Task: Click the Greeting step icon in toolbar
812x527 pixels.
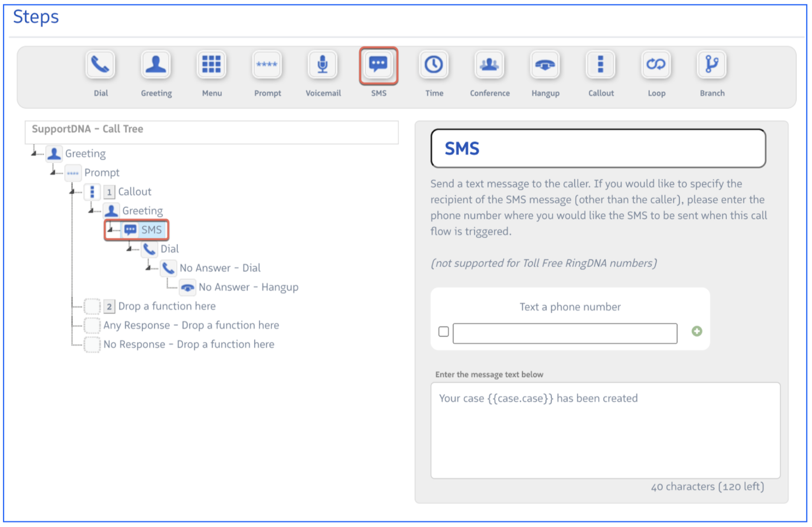Action: point(156,65)
